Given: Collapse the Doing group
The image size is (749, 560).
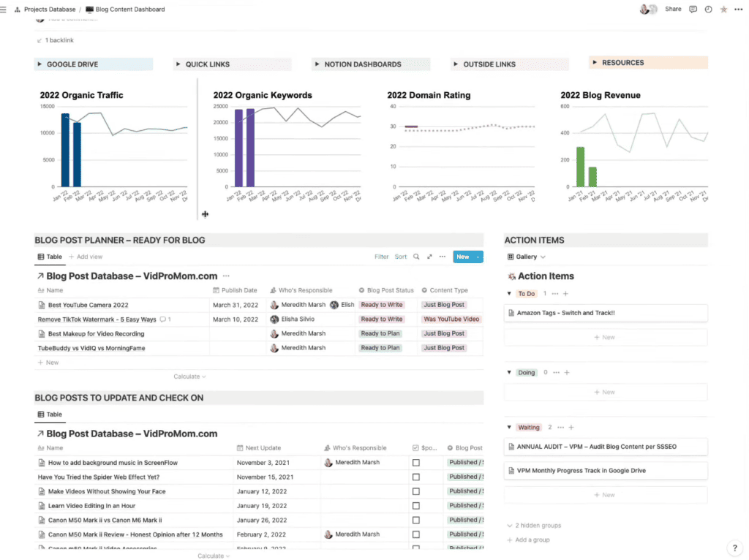Looking at the screenshot, I should point(509,372).
